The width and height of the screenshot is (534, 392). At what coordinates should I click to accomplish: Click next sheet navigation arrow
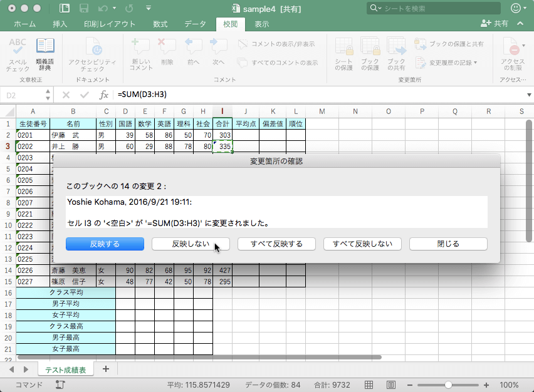click(26, 369)
